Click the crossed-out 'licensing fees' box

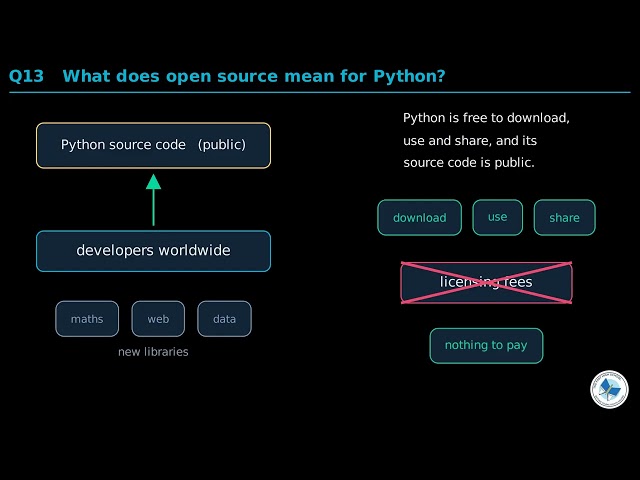tap(486, 282)
